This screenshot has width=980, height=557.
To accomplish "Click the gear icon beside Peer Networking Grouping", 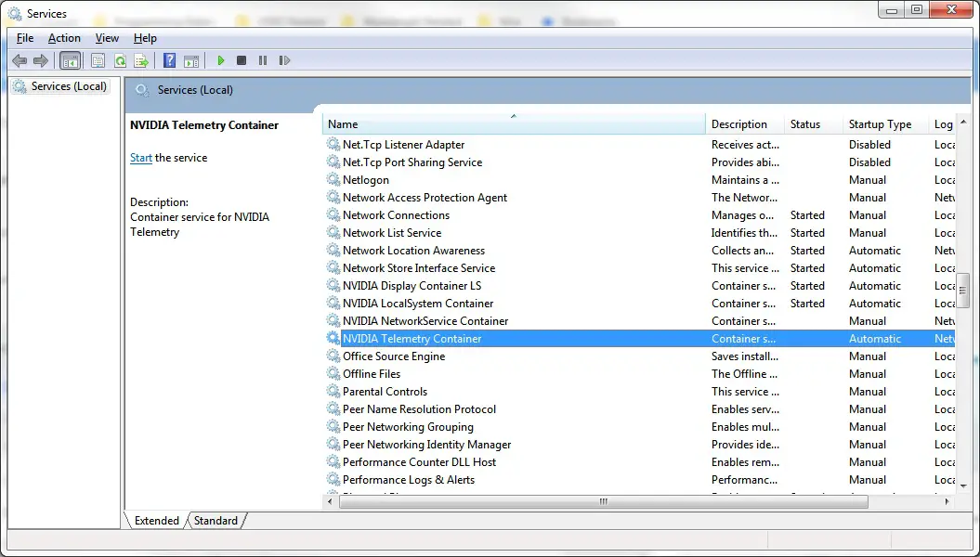I will (x=333, y=426).
